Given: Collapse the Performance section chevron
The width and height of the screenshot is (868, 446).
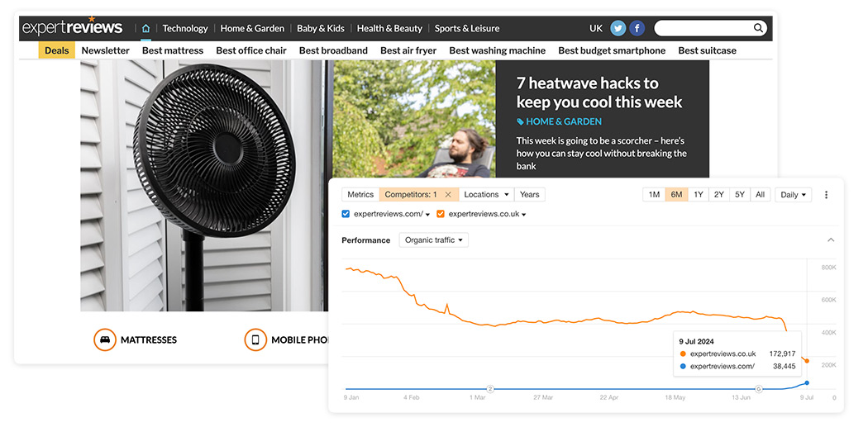Looking at the screenshot, I should pyautogui.click(x=830, y=240).
